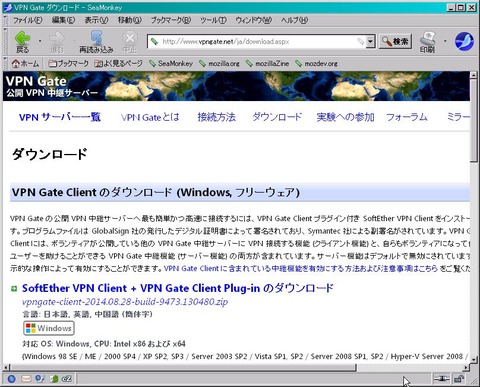Open the 表示 (View) menu
480x387 pixels.
[96, 20]
